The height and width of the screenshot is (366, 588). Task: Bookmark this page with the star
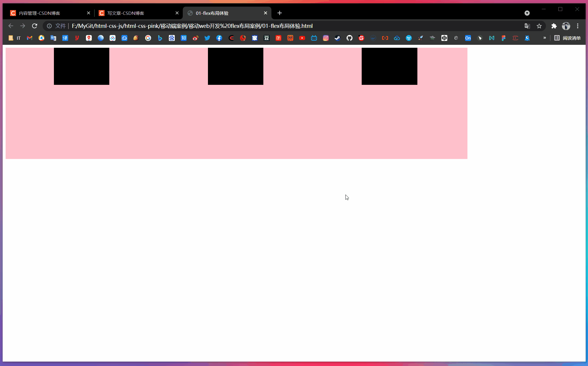click(539, 26)
